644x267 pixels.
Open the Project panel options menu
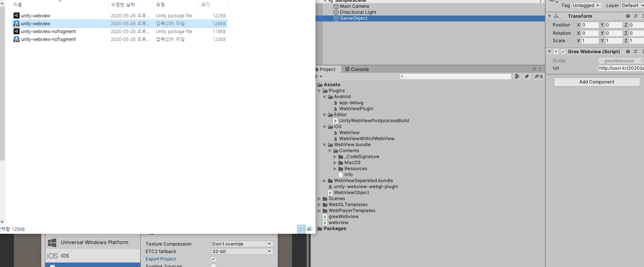tap(540, 69)
